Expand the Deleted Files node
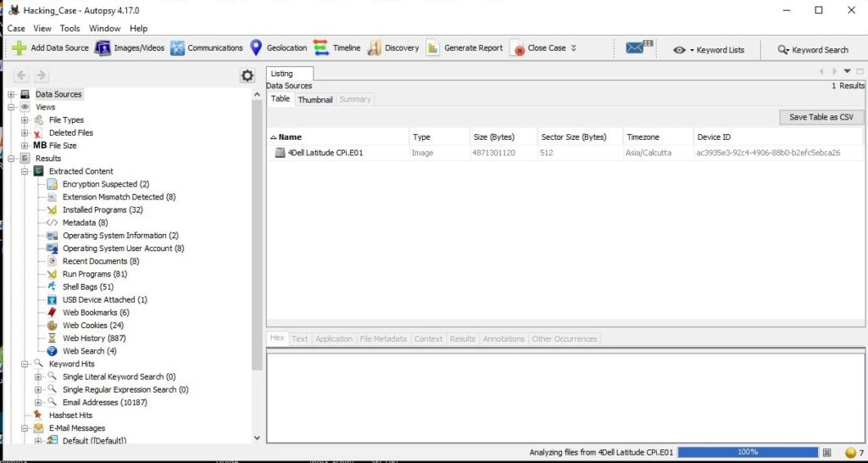Image resolution: width=868 pixels, height=463 pixels. [25, 133]
